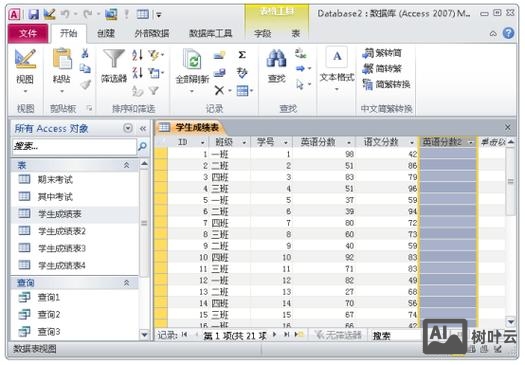Switch to the 数据库工具 ribbon tab

coord(210,33)
